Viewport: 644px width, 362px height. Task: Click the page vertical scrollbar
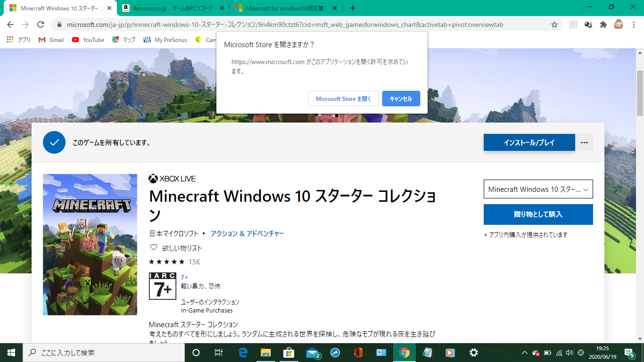tap(640, 93)
